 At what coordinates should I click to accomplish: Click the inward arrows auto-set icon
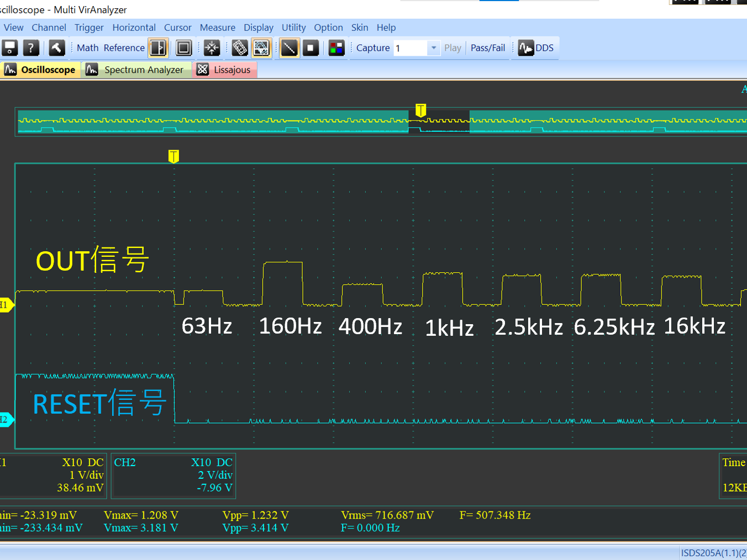click(x=212, y=48)
